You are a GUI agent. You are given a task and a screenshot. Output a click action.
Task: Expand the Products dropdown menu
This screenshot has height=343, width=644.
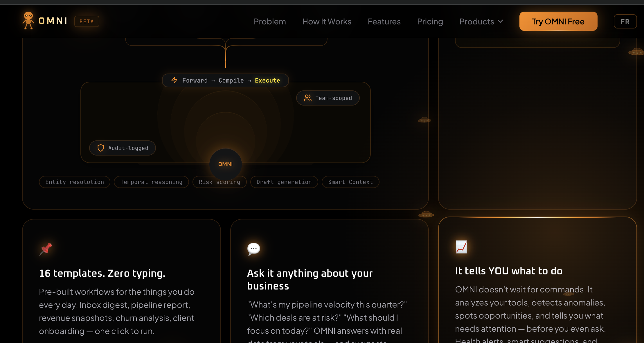[x=477, y=22]
